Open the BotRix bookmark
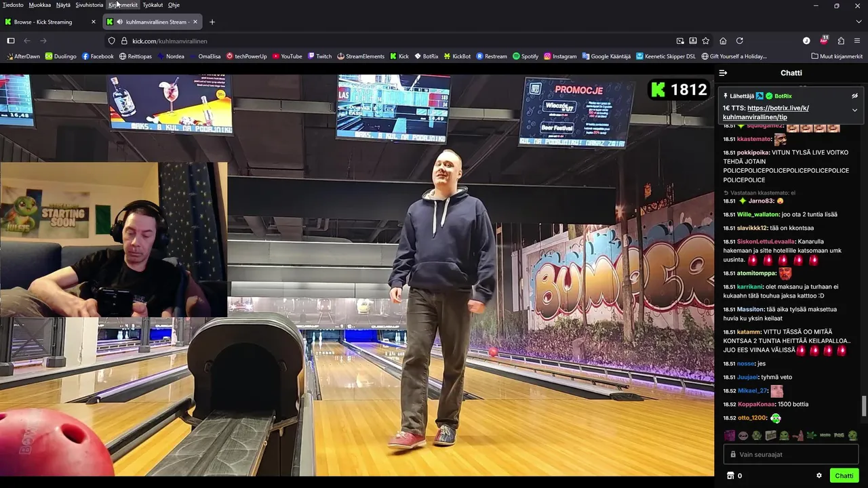868x488 pixels. (x=426, y=56)
